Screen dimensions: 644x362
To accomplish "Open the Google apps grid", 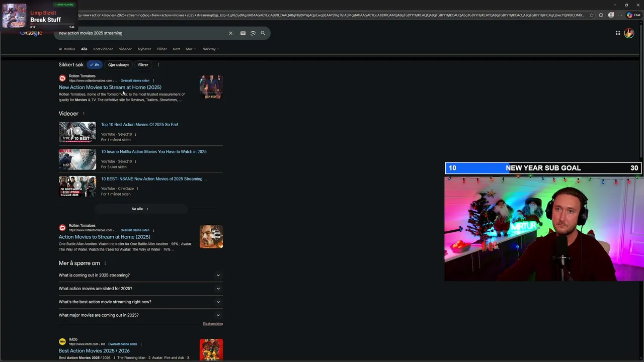I will click(x=618, y=33).
